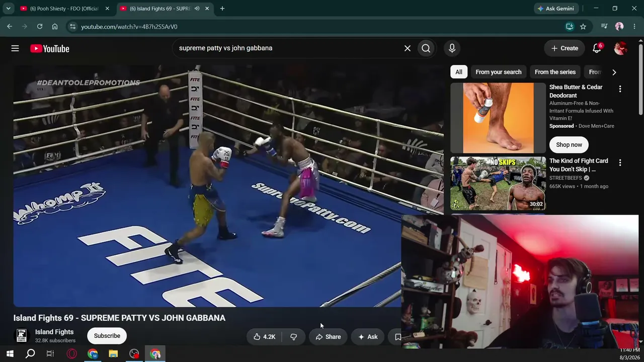The image size is (644, 362).
Task: Switch to OBS Studio on the taskbar
Action: click(134, 354)
